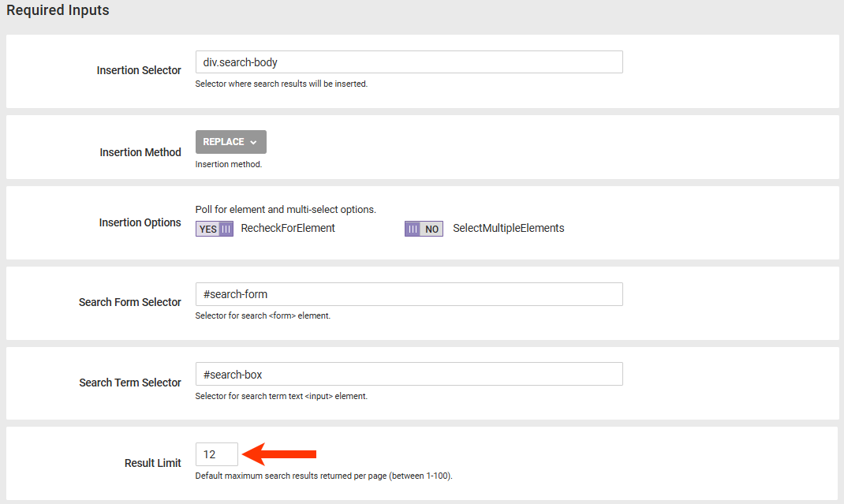Open the REPLACE insertion method dropdown
844x504 pixels.
tap(230, 142)
